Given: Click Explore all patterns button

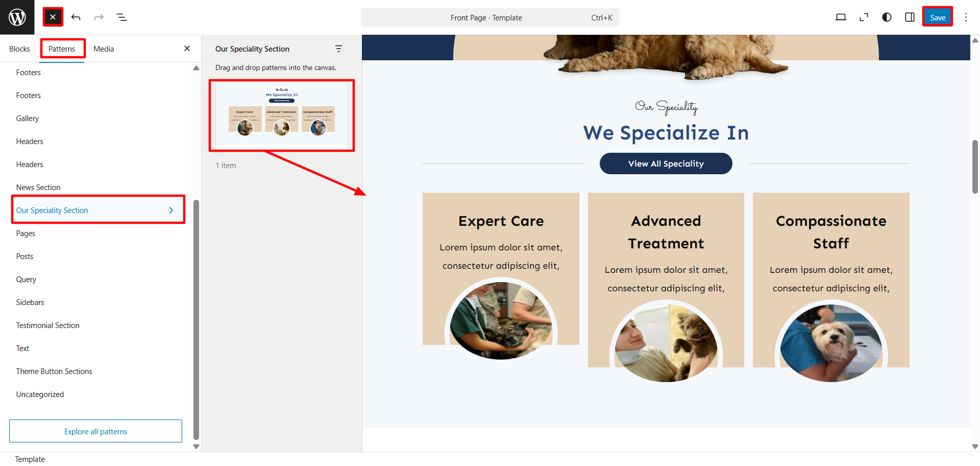Looking at the screenshot, I should point(95,431).
